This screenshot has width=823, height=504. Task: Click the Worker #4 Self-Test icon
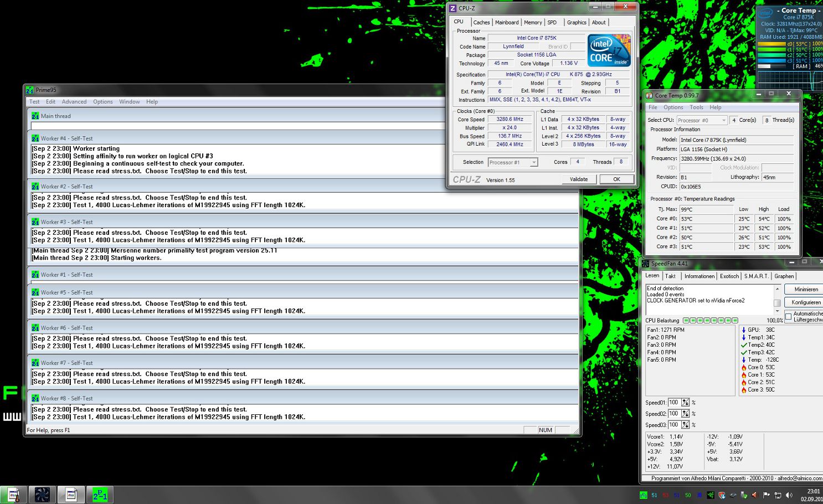tap(35, 138)
